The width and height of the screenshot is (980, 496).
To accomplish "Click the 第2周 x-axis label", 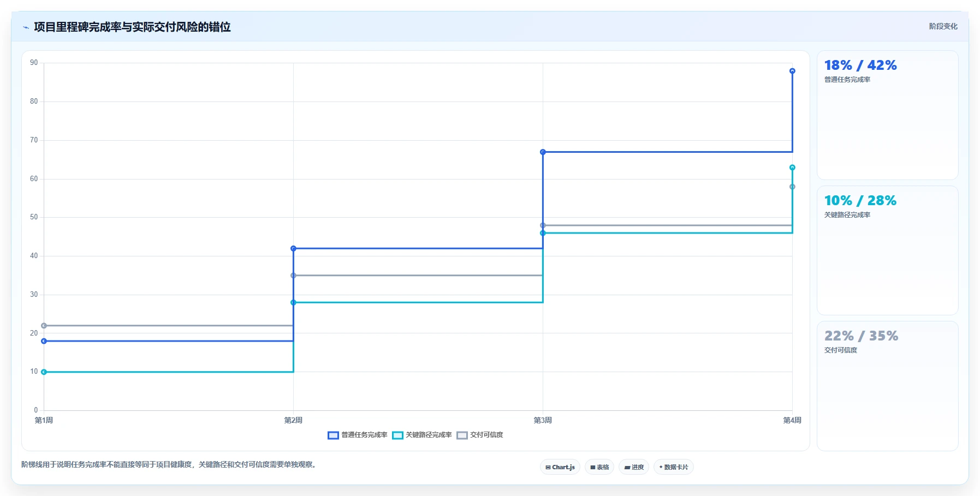I will (x=293, y=420).
